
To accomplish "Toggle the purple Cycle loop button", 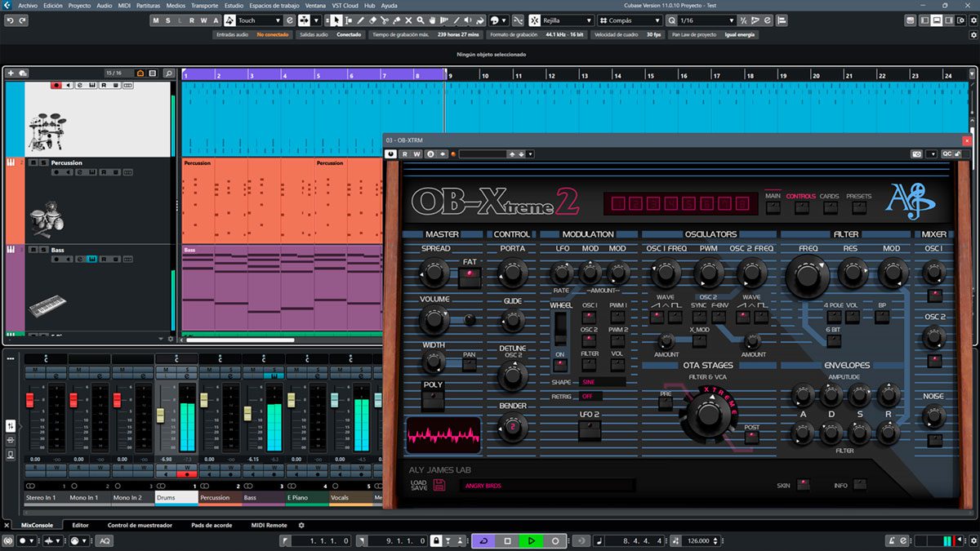I will click(x=483, y=540).
